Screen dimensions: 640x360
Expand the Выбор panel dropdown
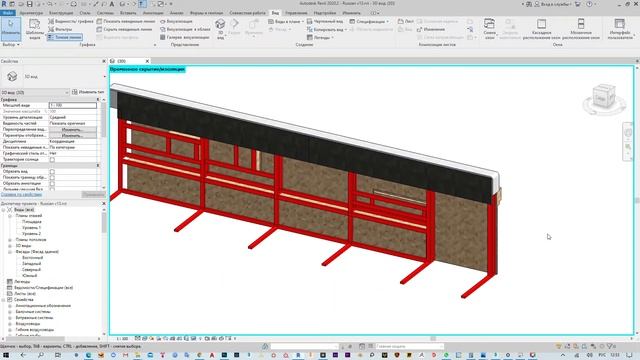11,44
